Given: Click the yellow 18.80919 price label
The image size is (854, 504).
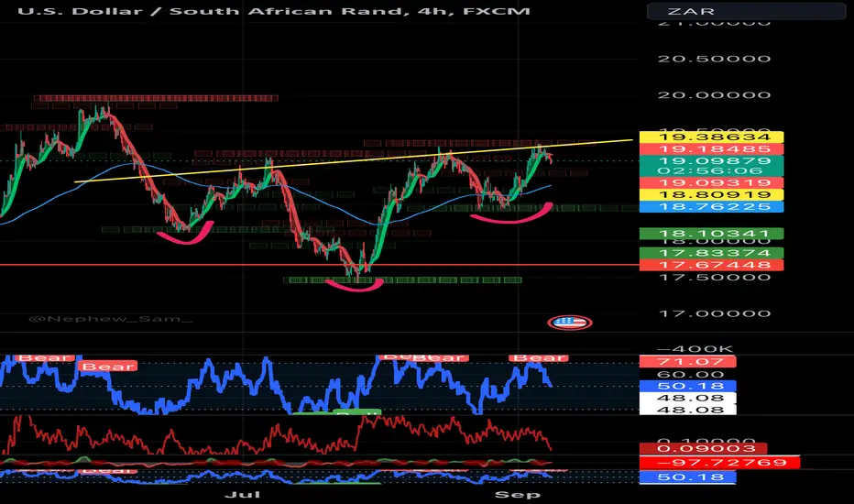Looking at the screenshot, I should tap(711, 195).
